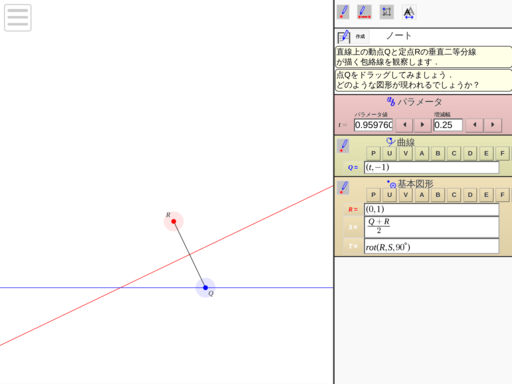This screenshot has width=512, height=384.
Task: Click the V button in the 基本図形 section
Action: click(x=406, y=195)
